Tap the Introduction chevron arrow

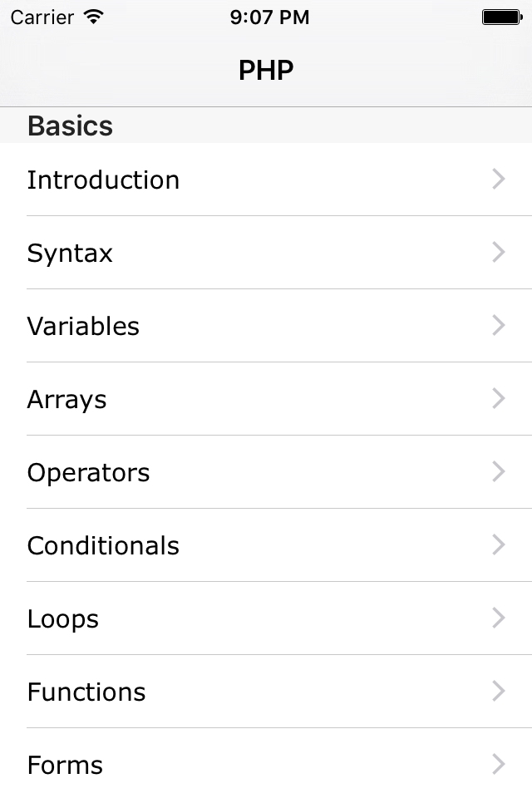498,180
